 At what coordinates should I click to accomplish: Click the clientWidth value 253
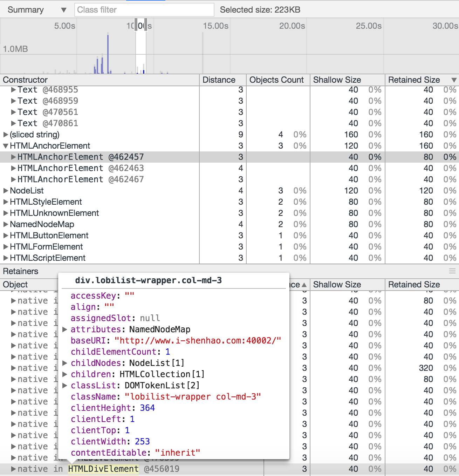[142, 442]
